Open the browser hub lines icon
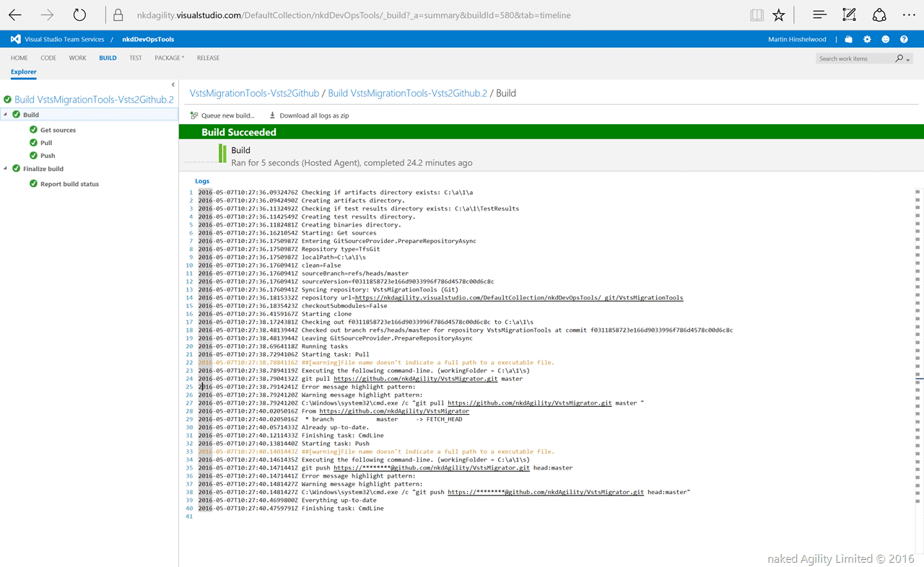Image resolution: width=924 pixels, height=567 pixels. coord(819,14)
